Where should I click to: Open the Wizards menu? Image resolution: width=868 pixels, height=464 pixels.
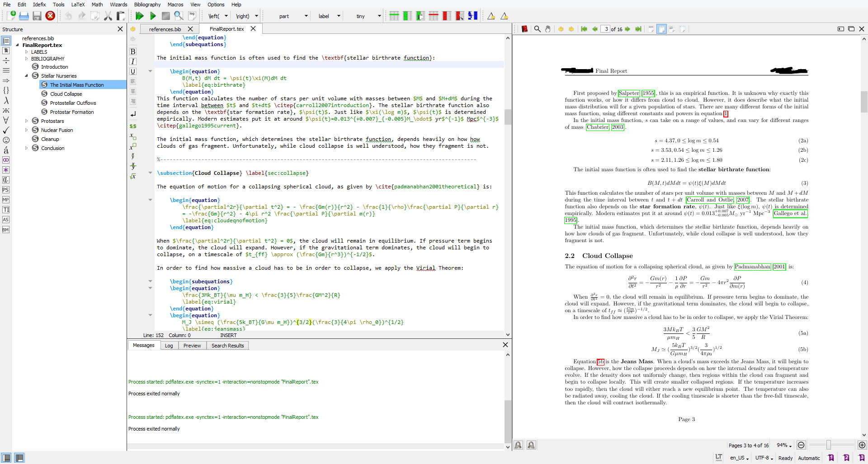[118, 5]
